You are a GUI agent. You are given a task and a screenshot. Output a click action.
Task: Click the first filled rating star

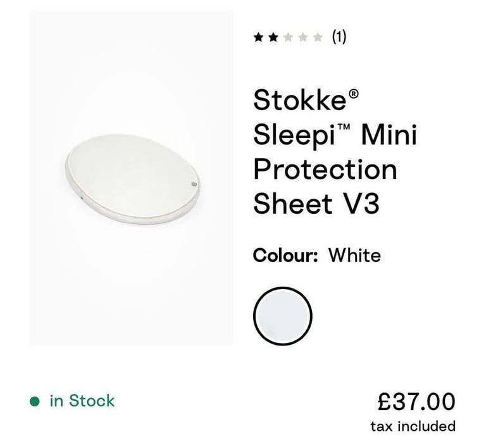point(258,37)
